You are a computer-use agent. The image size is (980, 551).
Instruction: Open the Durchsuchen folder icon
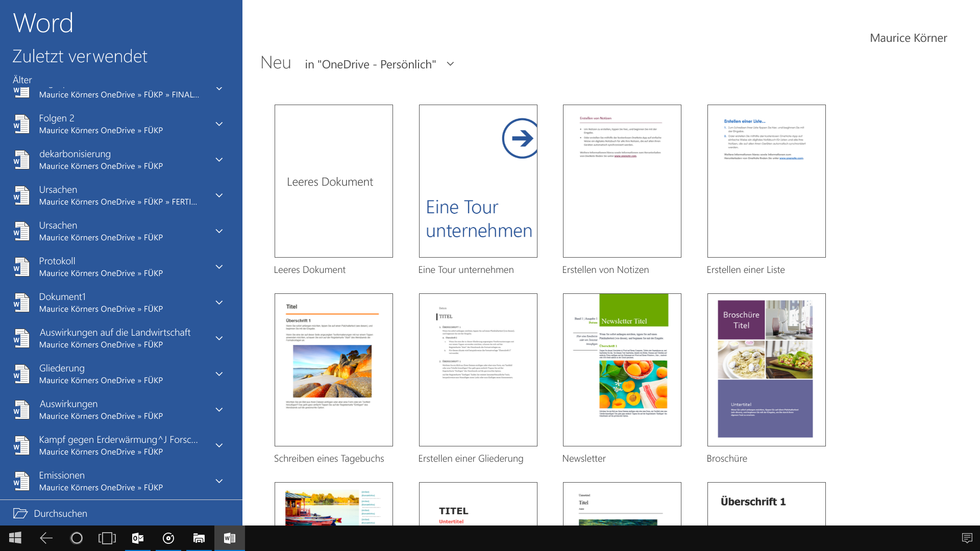(20, 513)
